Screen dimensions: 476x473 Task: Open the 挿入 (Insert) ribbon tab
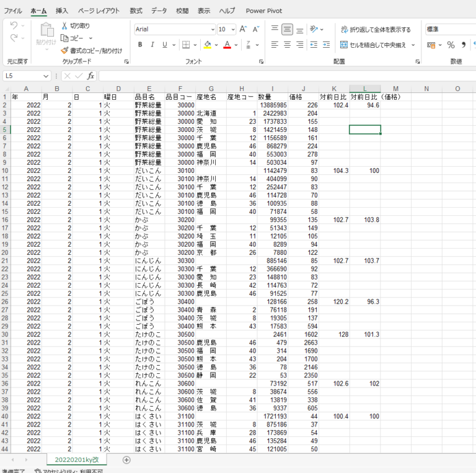pyautogui.click(x=62, y=11)
